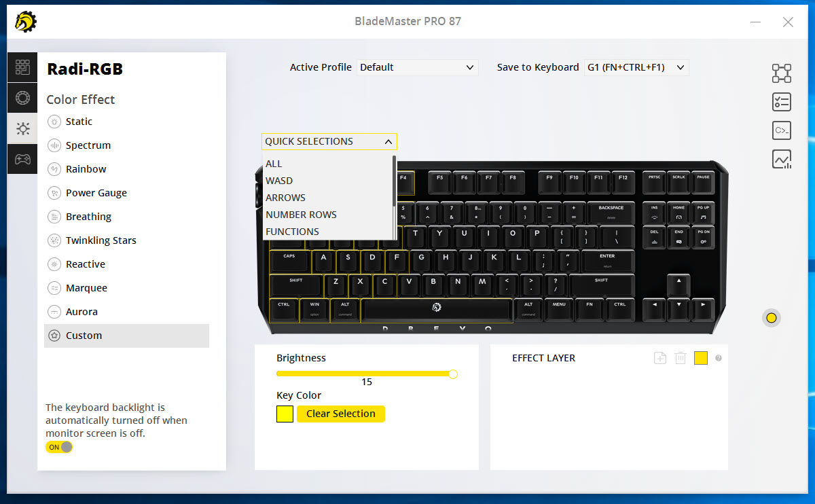Open the monitor chart icon on the right
The width and height of the screenshot is (815, 504).
click(x=782, y=159)
